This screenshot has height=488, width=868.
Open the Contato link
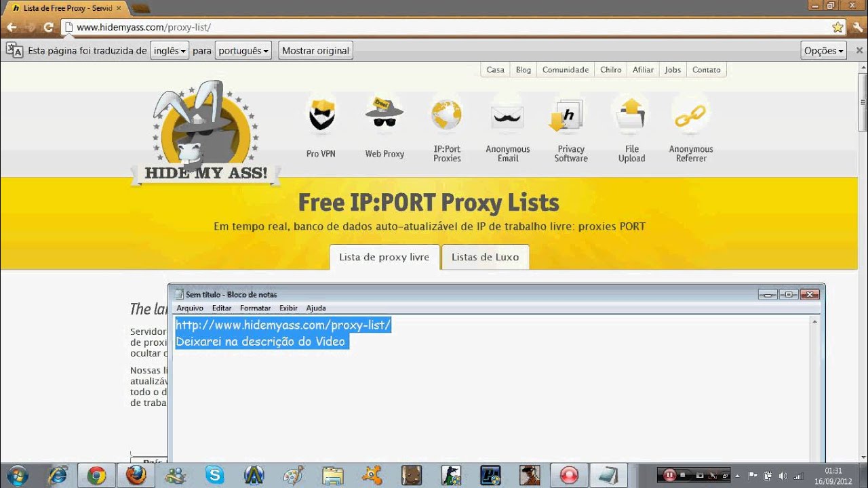click(x=707, y=70)
